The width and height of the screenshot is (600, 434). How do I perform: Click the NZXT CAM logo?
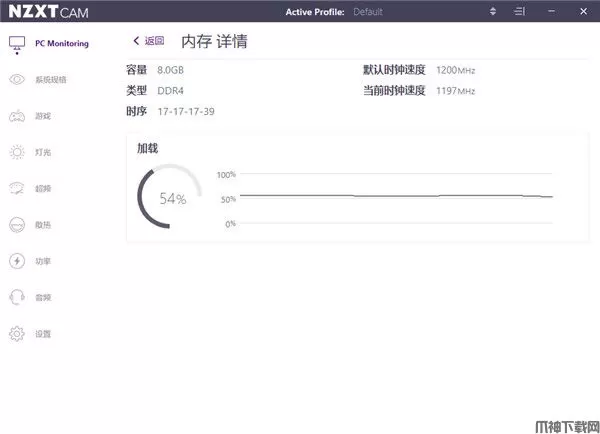click(x=48, y=11)
